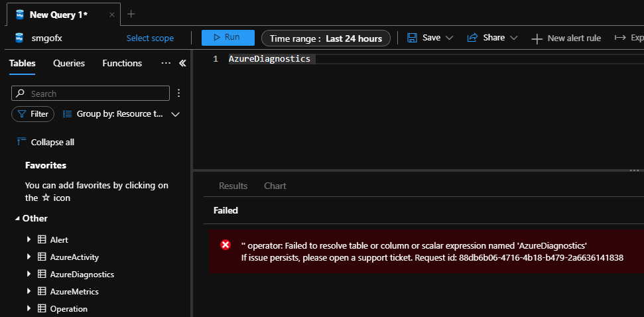Open the Results tab
The height and width of the screenshot is (317, 644).
coord(233,186)
